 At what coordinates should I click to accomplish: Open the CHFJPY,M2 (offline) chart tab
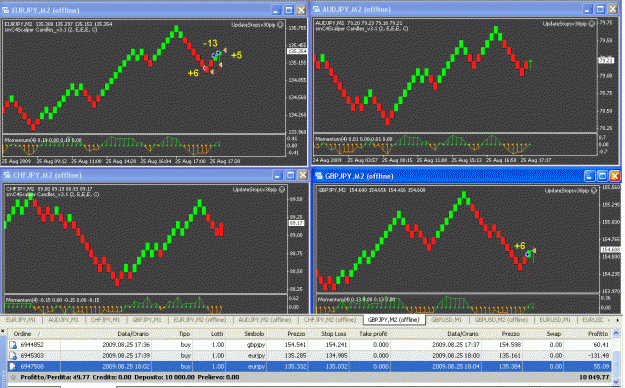[x=330, y=320]
